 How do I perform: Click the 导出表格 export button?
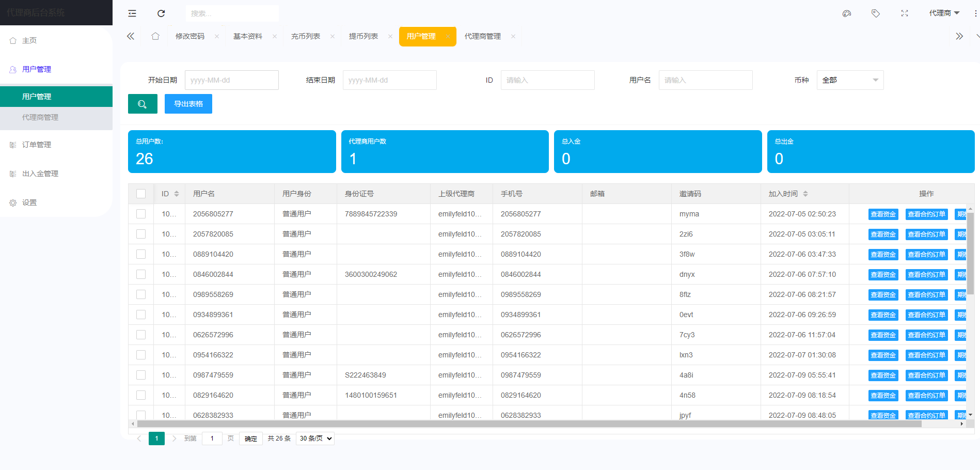188,104
